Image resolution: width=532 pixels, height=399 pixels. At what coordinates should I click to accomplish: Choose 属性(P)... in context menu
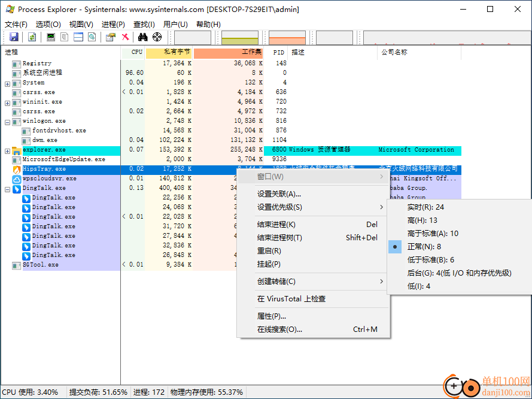(314, 316)
